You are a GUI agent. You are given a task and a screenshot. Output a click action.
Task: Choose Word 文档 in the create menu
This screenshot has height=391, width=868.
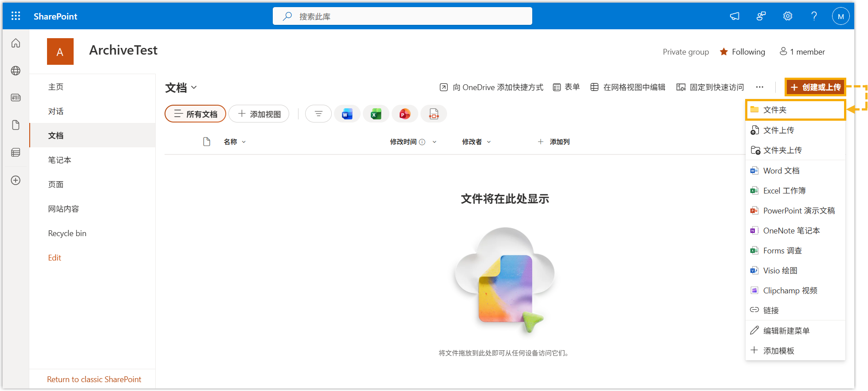pos(781,171)
